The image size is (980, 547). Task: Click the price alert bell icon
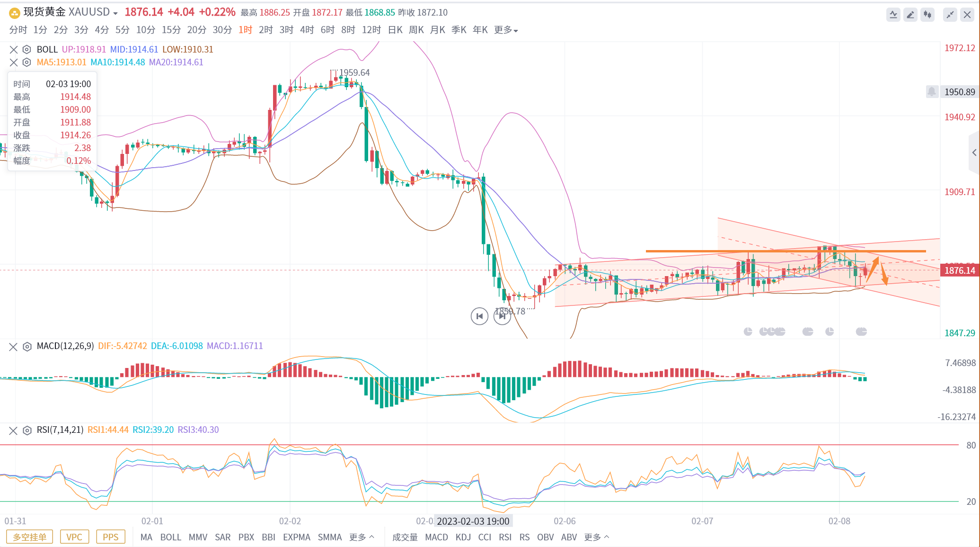pyautogui.click(x=931, y=91)
